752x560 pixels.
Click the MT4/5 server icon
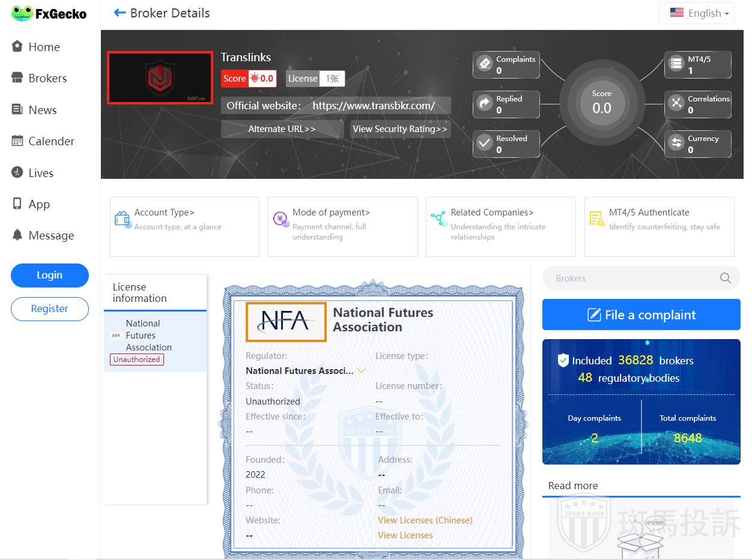point(676,64)
